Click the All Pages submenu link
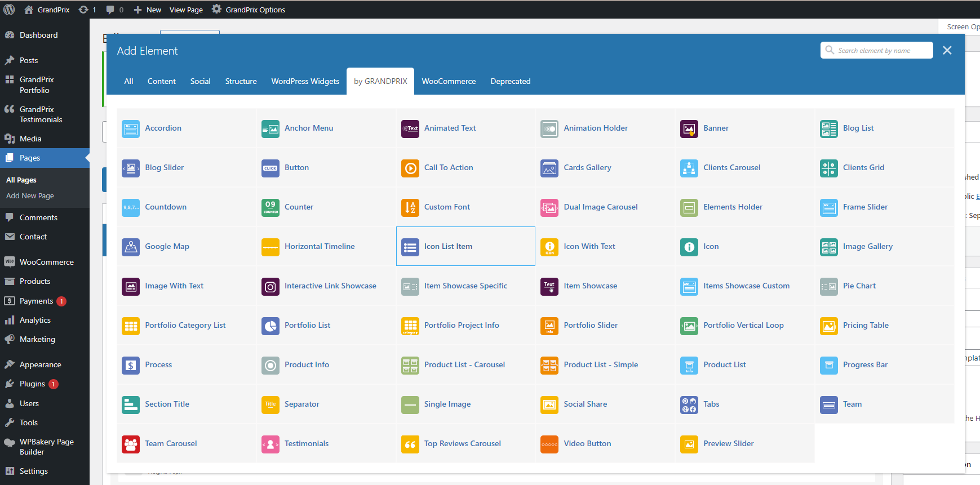The width and height of the screenshot is (980, 485). pos(21,180)
